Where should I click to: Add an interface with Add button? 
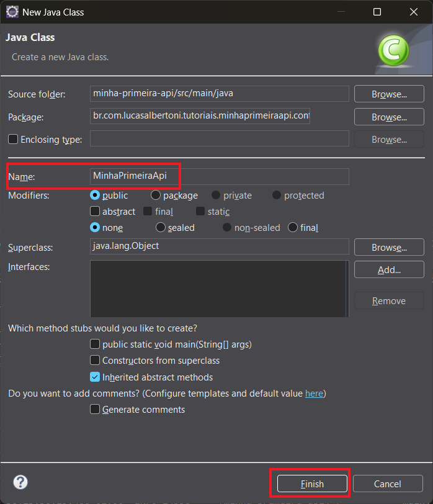pos(389,270)
